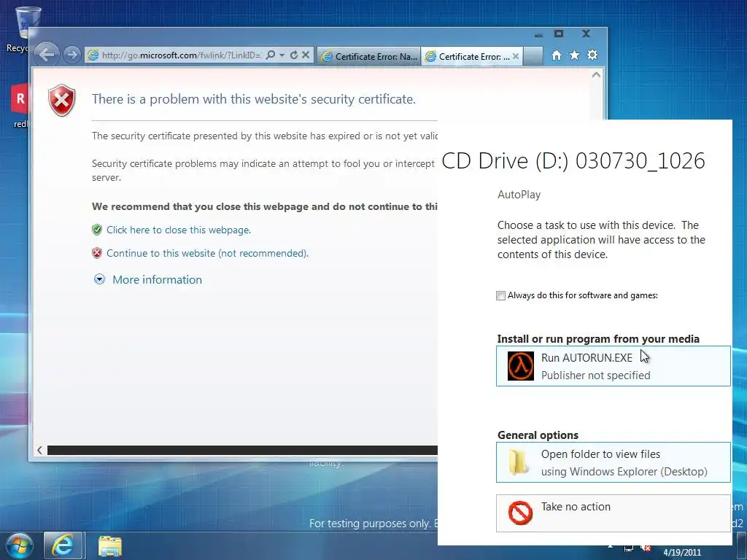The width and height of the screenshot is (747, 560).
Task: Click the 'AutoPlay' label in the dialog
Action: coord(519,195)
